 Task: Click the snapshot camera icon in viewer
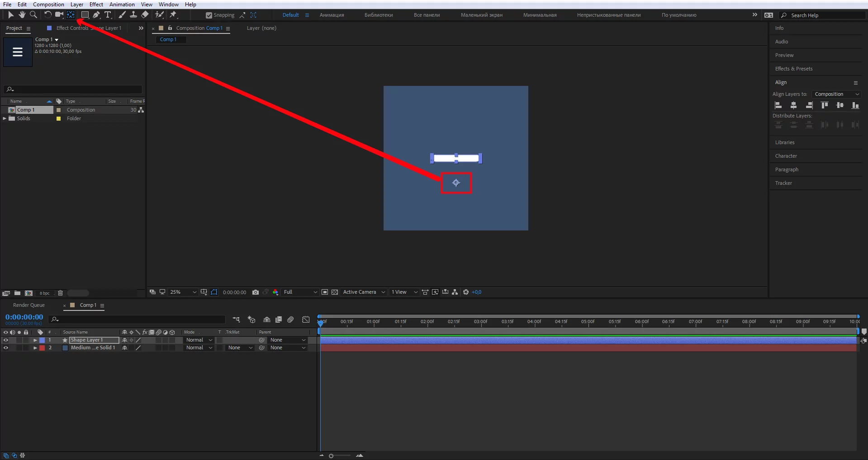pyautogui.click(x=256, y=292)
